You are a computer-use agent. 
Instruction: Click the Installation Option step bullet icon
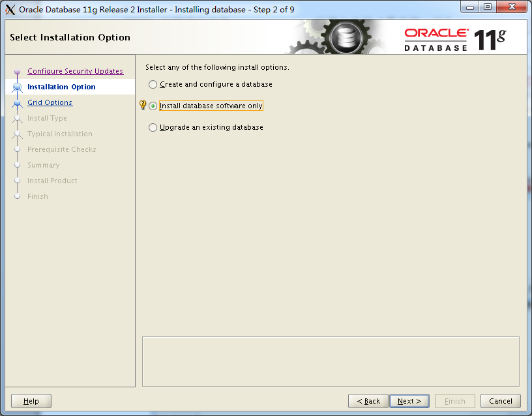tap(18, 87)
